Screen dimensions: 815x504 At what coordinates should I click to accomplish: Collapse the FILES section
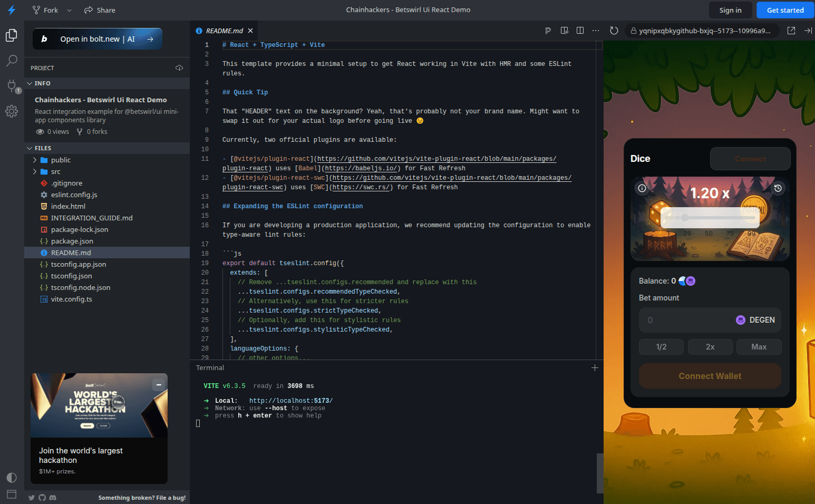107,148
